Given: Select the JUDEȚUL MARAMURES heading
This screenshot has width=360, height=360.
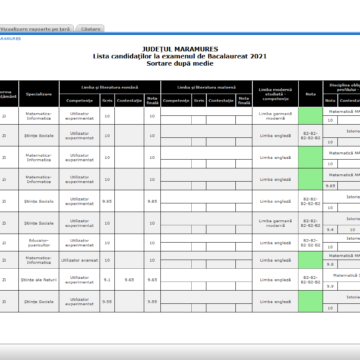Looking at the screenshot, I should click(x=180, y=49).
